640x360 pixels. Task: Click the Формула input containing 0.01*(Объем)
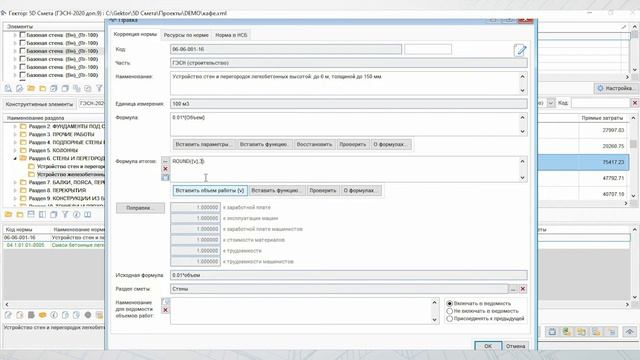click(x=345, y=124)
